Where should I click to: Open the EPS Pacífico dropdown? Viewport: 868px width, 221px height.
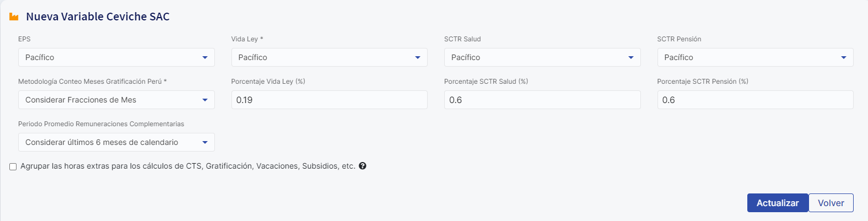coord(116,57)
